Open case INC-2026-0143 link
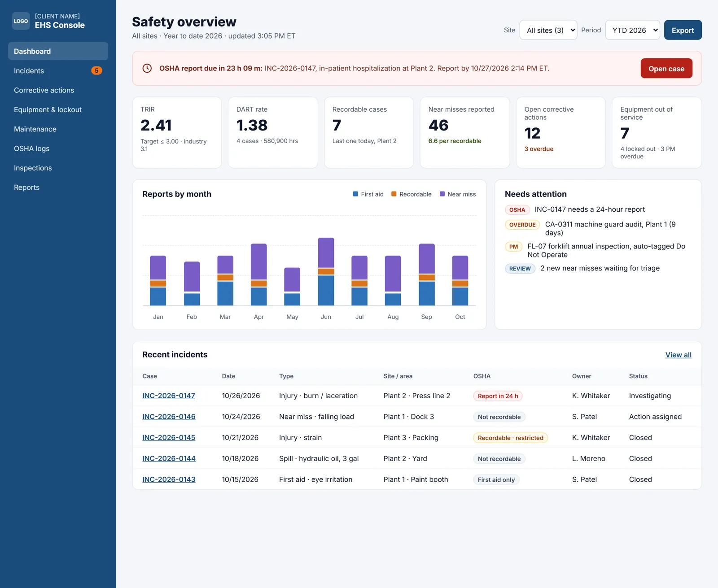Image resolution: width=718 pixels, height=588 pixels. (169, 479)
